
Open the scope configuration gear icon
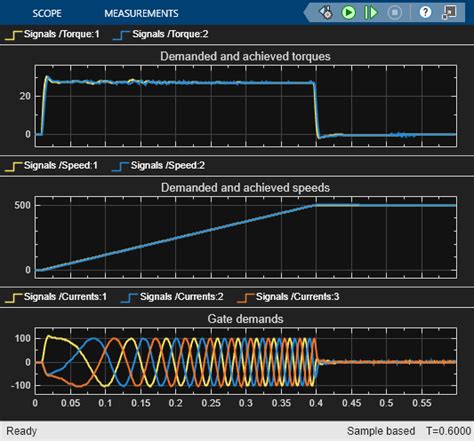point(326,13)
